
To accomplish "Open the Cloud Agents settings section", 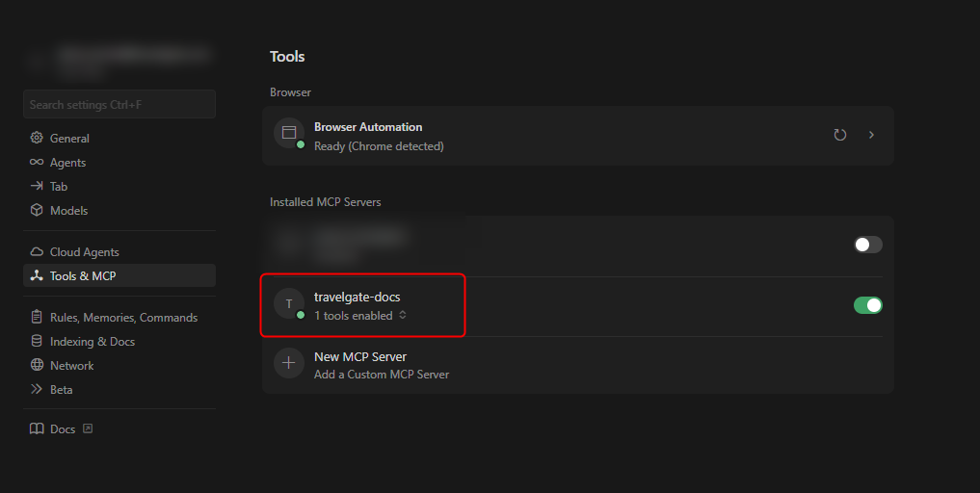I will tap(84, 252).
